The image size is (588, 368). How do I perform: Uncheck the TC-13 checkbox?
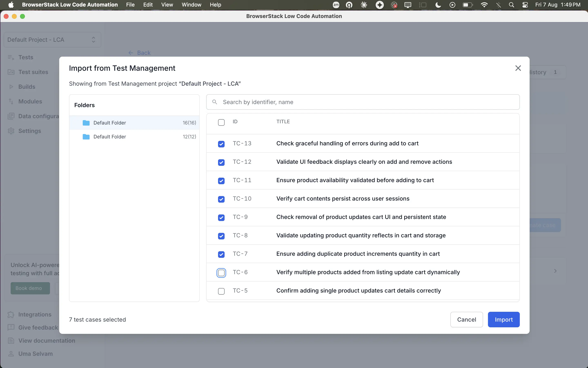221,144
